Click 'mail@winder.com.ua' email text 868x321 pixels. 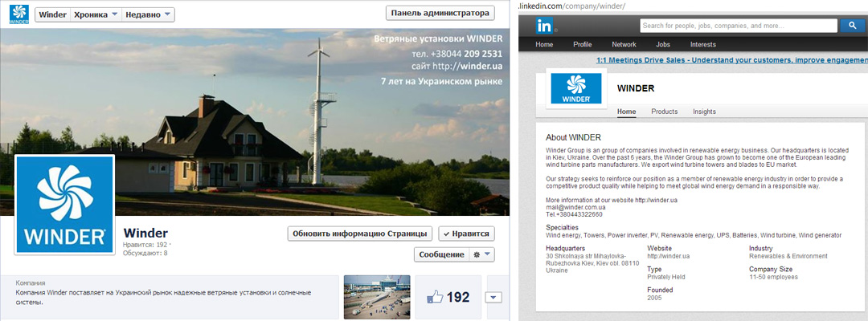pos(575,208)
